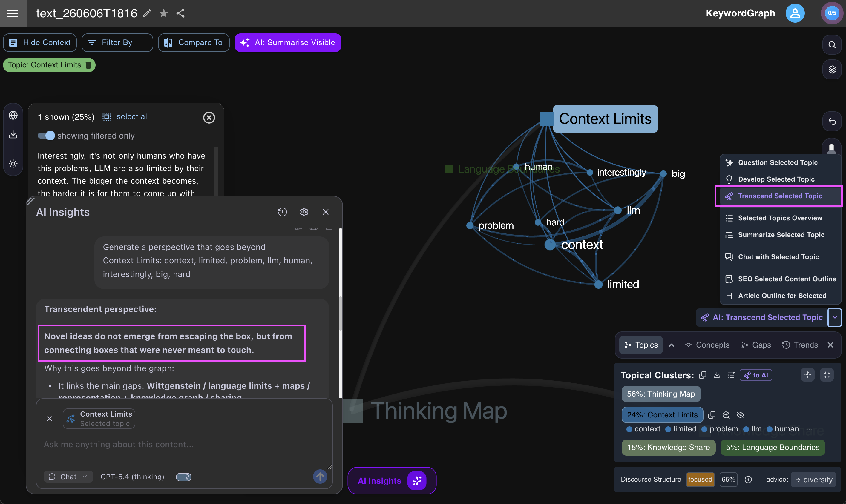This screenshot has width=846, height=504.
Task: Copy the Context Limits cluster
Action: pyautogui.click(x=712, y=415)
